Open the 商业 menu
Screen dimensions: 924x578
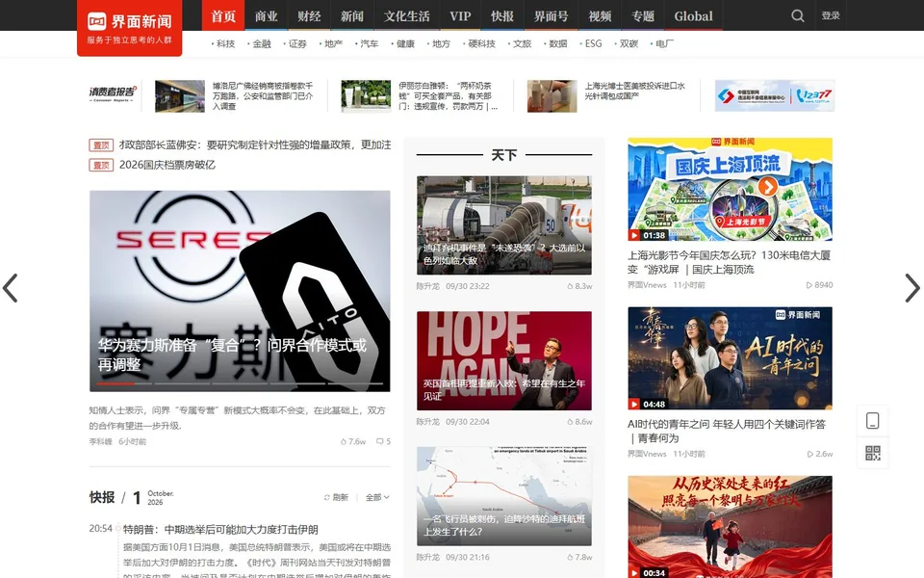267,16
